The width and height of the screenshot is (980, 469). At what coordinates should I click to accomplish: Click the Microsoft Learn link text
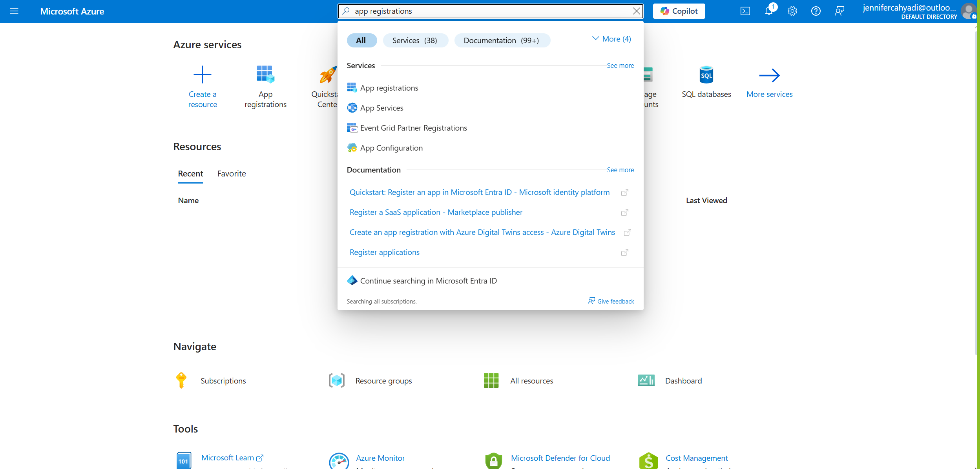228,458
